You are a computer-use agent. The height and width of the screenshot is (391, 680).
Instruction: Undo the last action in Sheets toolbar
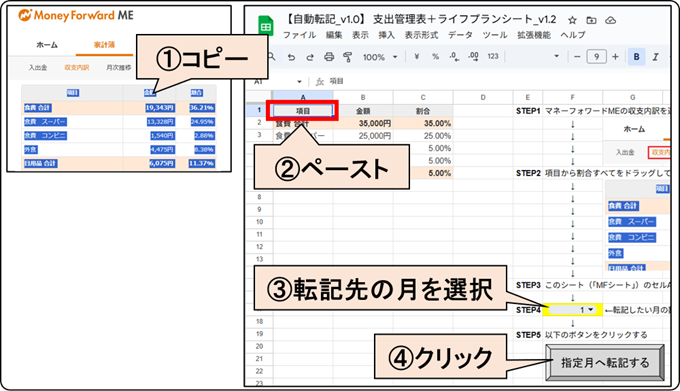(x=291, y=57)
